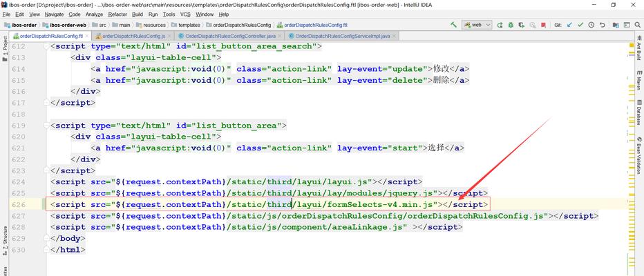Open the 'web' run configuration dropdown
644x276 pixels.
point(476,25)
